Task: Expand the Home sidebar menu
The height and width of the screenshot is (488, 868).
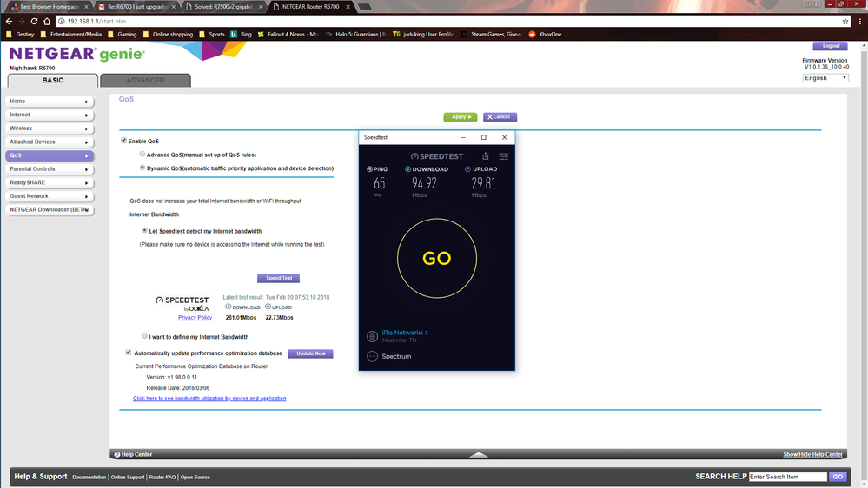Action: 50,102
